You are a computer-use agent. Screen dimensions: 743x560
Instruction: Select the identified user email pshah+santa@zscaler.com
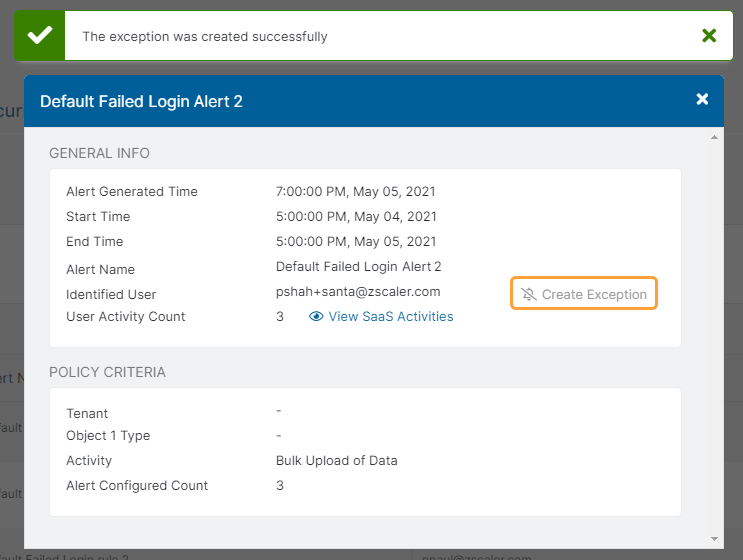point(358,291)
